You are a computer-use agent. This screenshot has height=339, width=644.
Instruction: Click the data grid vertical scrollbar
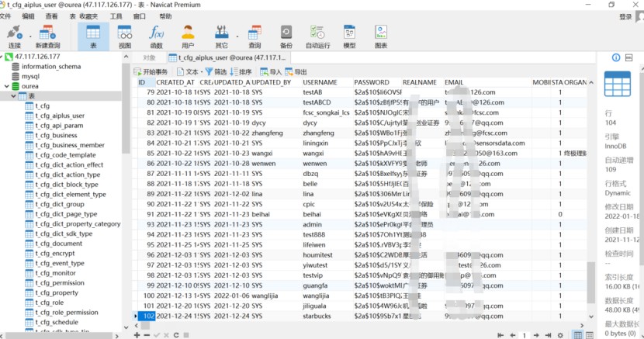591,283
